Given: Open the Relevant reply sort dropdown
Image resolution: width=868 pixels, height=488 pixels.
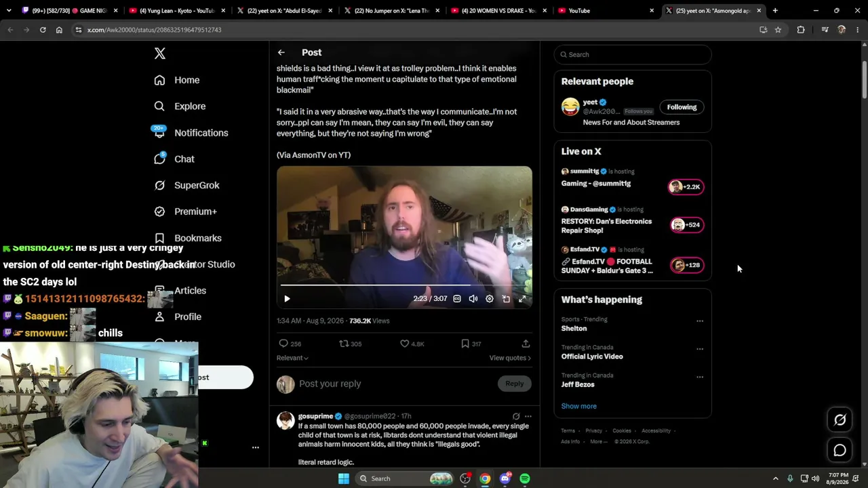Looking at the screenshot, I should pyautogui.click(x=292, y=358).
